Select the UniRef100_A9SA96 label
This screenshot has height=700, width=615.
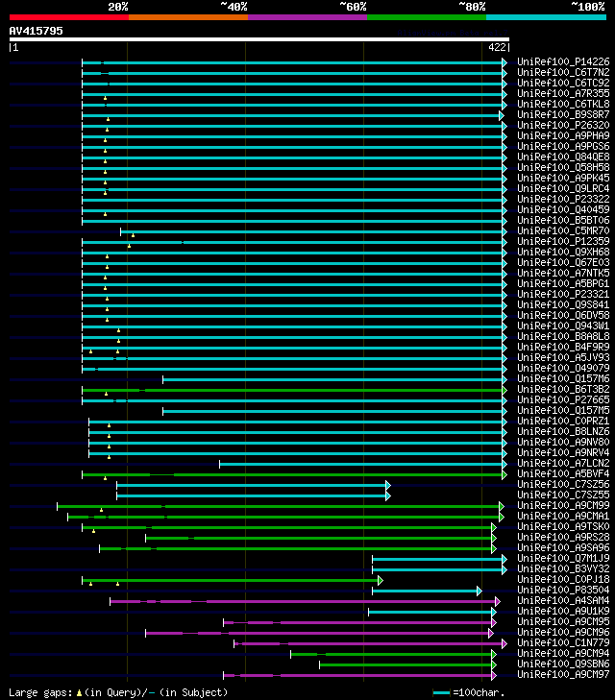click(x=563, y=547)
